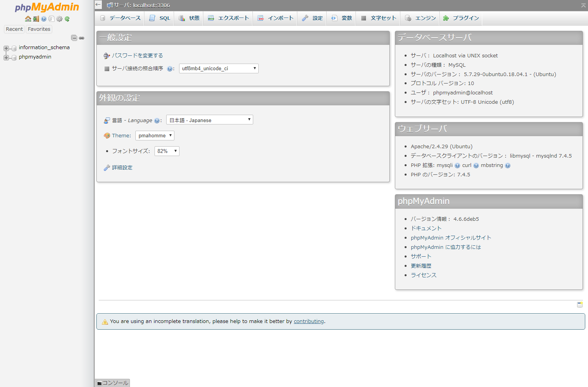Image resolution: width=588 pixels, height=387 pixels.
Task: Open navigation panel settings gear icon
Action: 59,19
